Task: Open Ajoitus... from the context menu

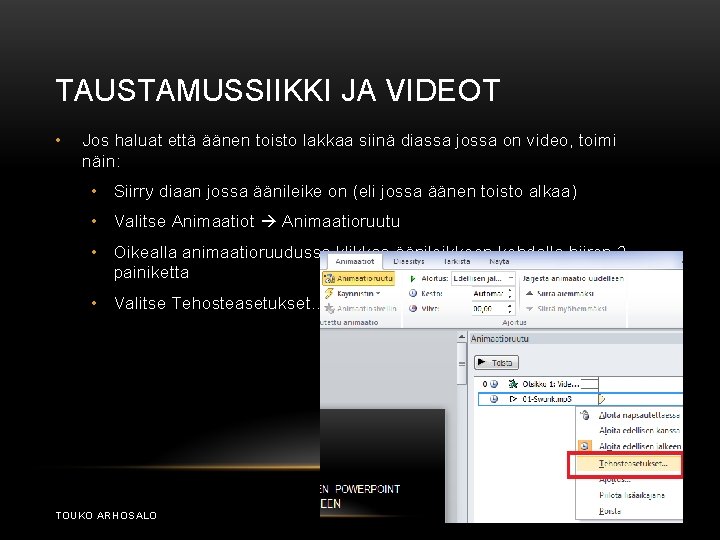Action: click(x=614, y=479)
